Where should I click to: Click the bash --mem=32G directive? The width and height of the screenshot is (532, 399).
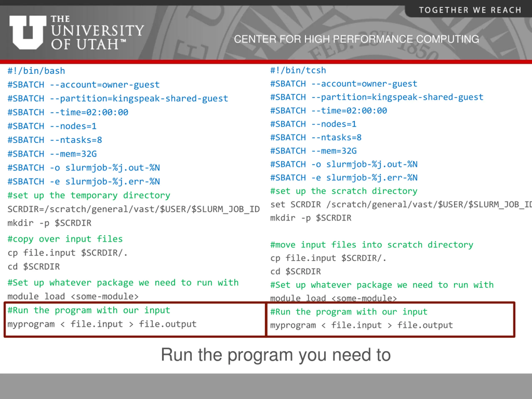(52, 154)
